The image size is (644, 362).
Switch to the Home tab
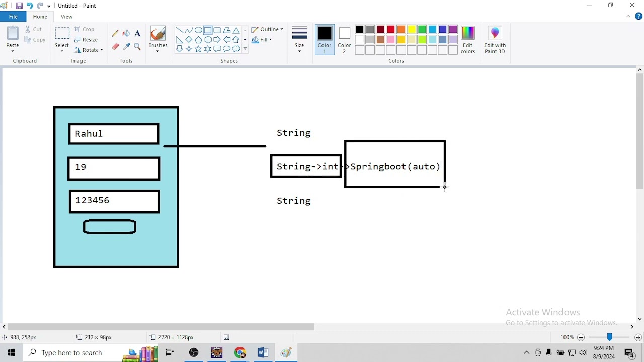tap(40, 17)
